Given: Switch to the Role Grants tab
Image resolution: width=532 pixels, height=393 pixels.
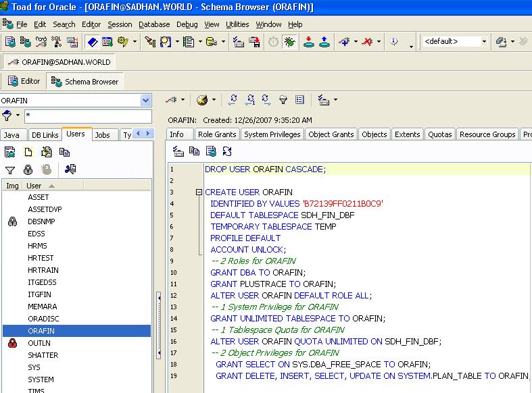Looking at the screenshot, I should pos(217,134).
